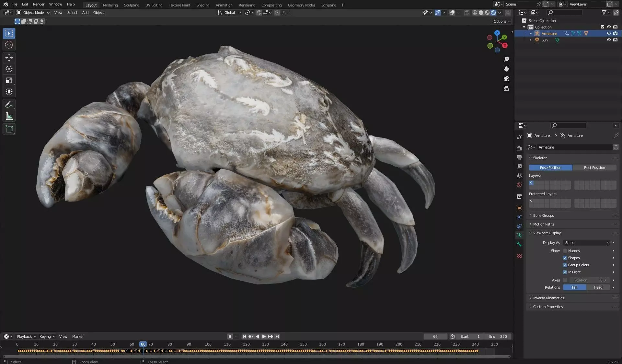The image size is (622, 364).
Task: Click the Rest Position button
Action: (x=594, y=168)
